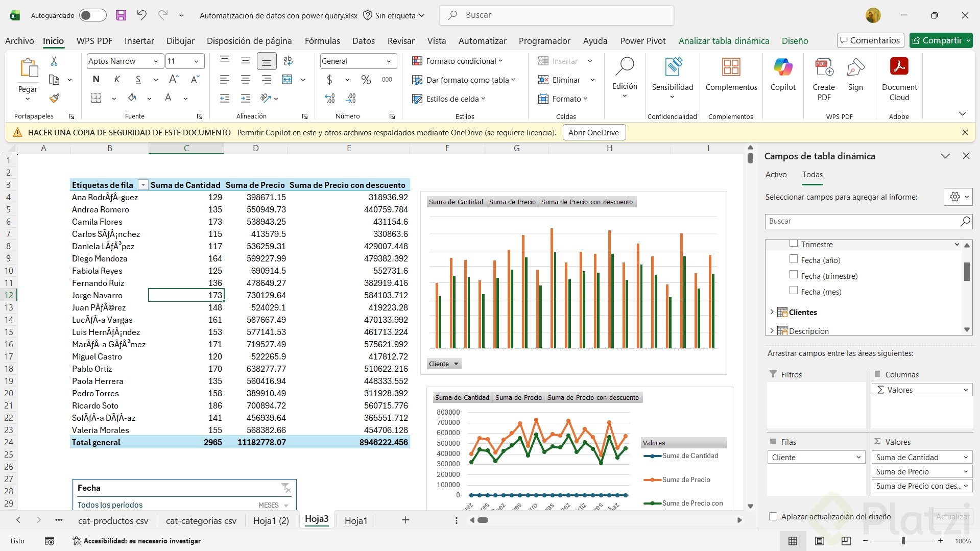
Task: Toggle the Autoguardado switch
Action: 92,15
